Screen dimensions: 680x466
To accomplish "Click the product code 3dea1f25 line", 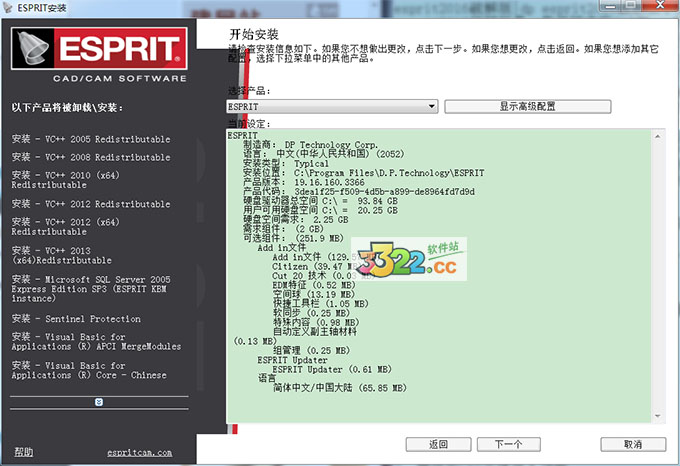I will tap(359, 192).
